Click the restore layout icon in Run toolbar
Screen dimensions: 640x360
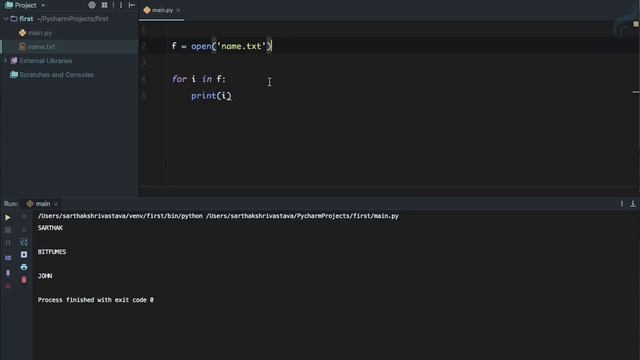[7, 258]
